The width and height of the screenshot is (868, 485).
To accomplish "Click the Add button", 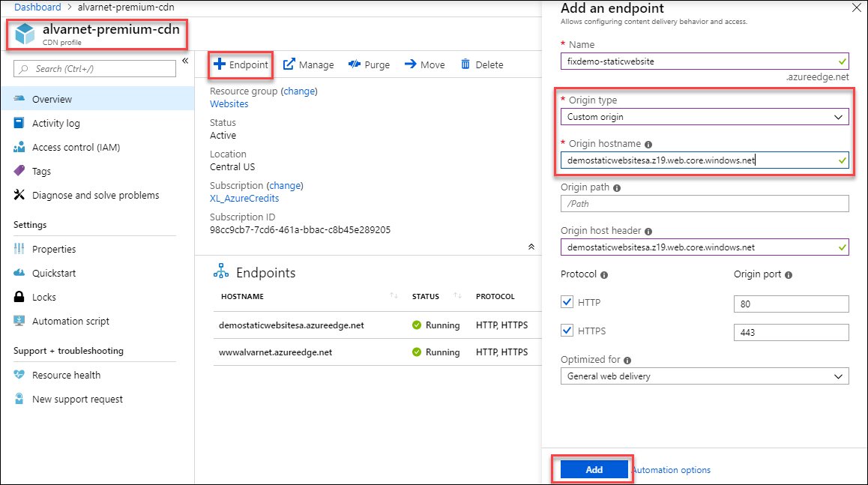I will tap(594, 469).
